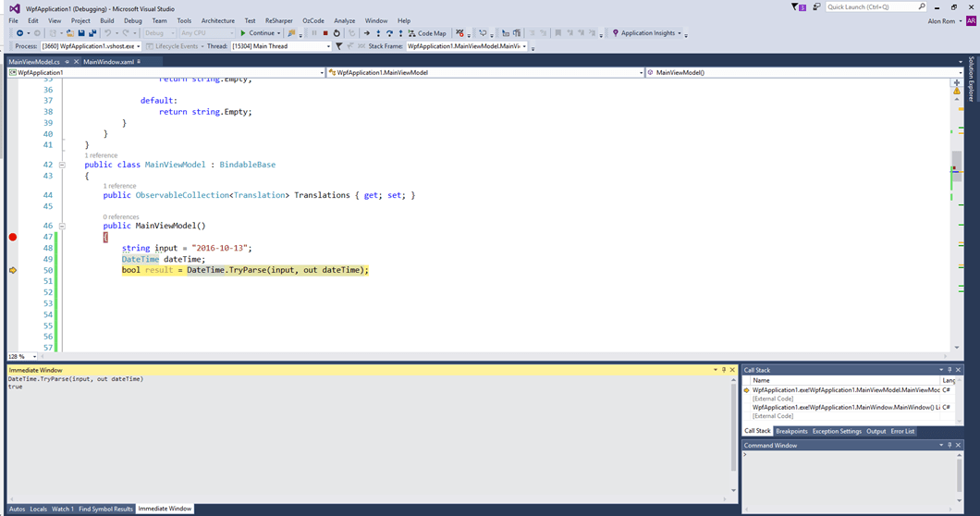Close the MainViewModel.cs tab
The height and width of the screenshot is (516, 980).
point(76,62)
